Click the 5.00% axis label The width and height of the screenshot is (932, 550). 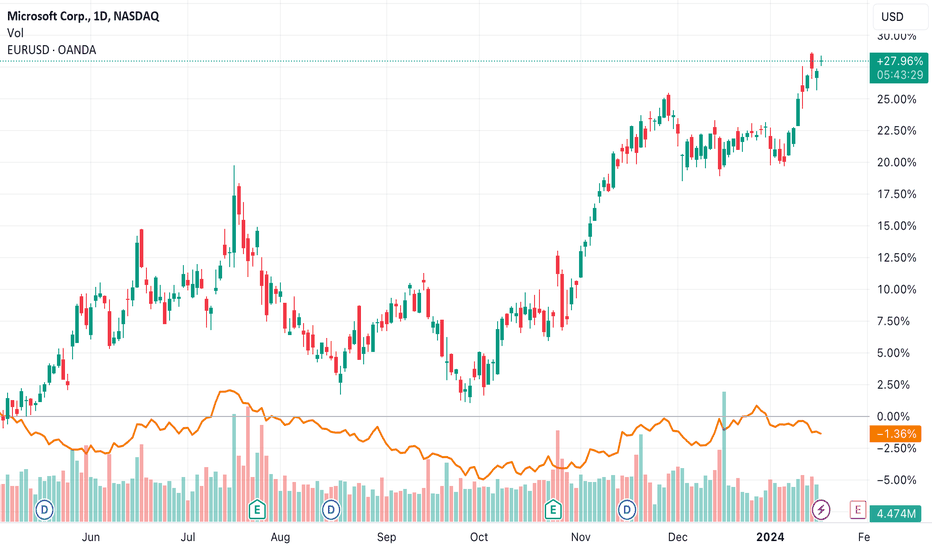(893, 353)
